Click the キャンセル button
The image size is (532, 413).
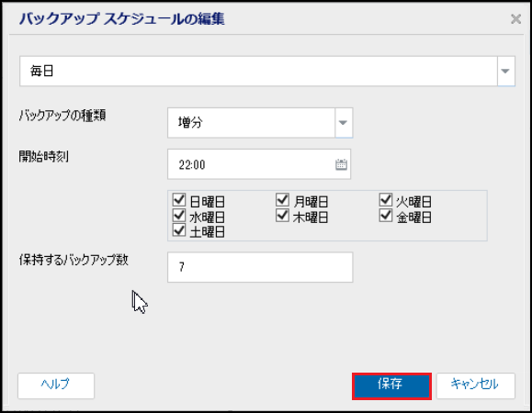tap(475, 386)
